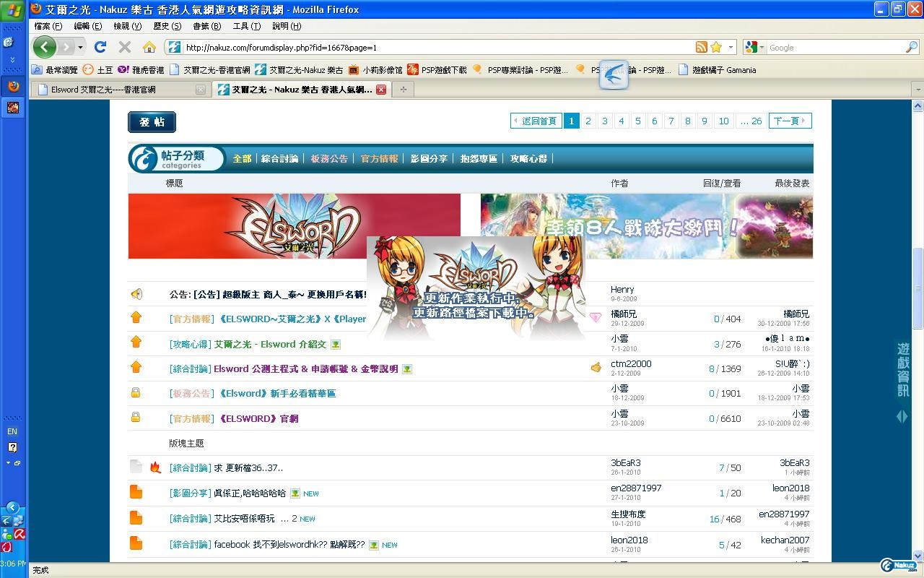
Task: Click the URL address field
Action: click(x=438, y=47)
